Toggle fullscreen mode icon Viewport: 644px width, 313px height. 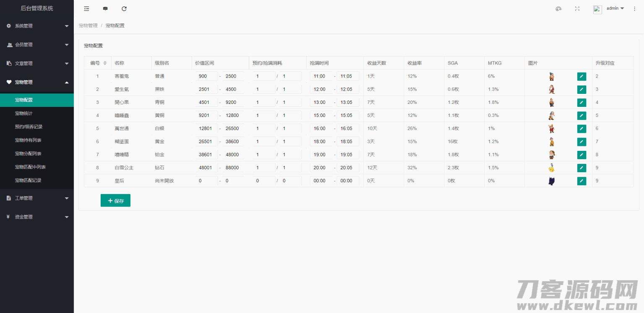[x=577, y=9]
